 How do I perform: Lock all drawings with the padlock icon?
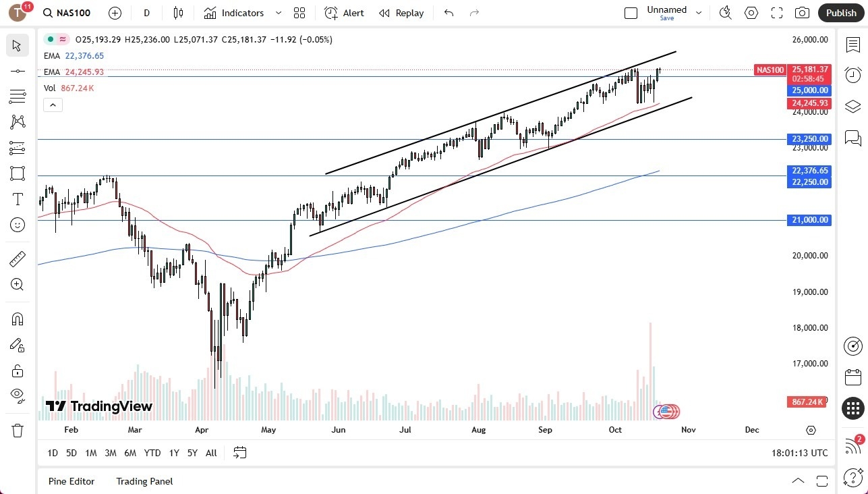18,370
